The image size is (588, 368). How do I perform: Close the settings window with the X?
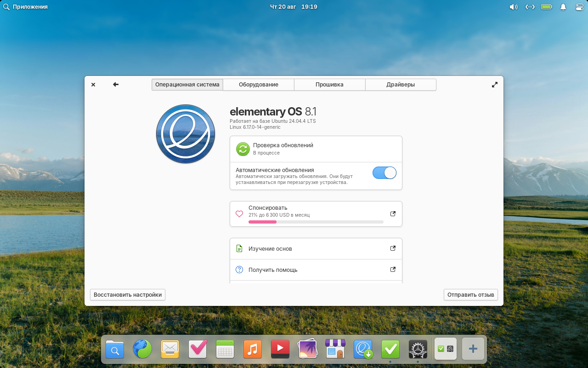(93, 85)
